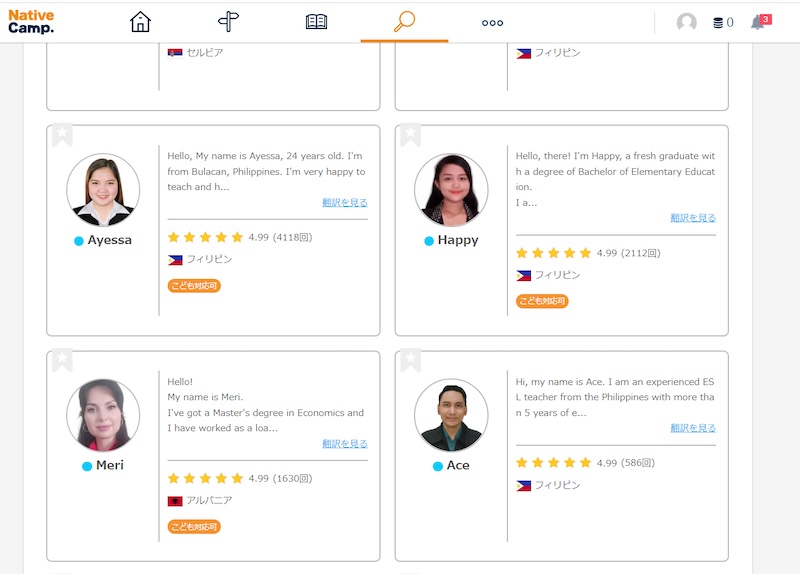Screen dimensions: 800x574
Task: Click the kids-friendly badge on Happy's card
Action: tap(542, 301)
